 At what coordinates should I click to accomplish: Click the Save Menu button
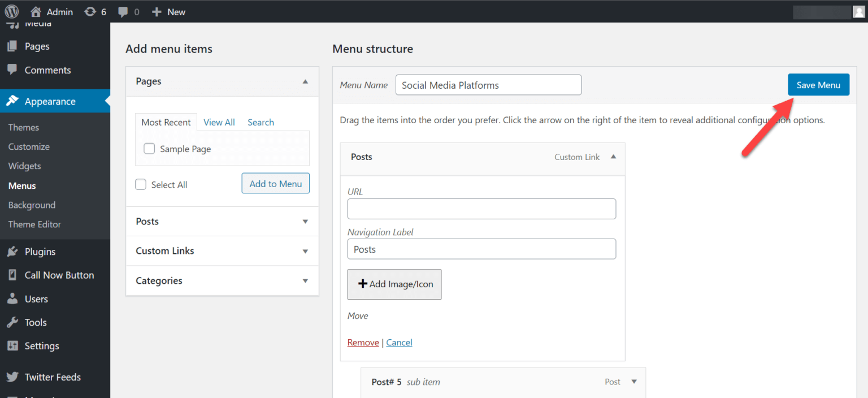coord(818,84)
